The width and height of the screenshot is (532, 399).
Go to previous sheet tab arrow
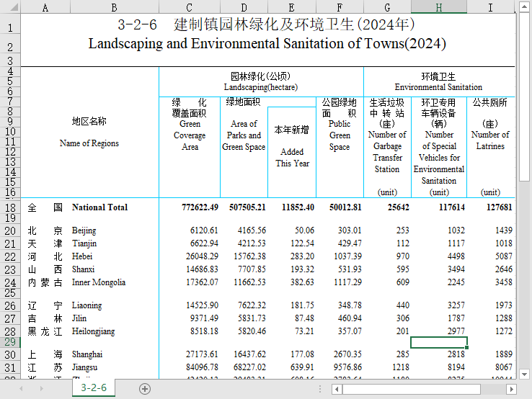tap(21, 388)
